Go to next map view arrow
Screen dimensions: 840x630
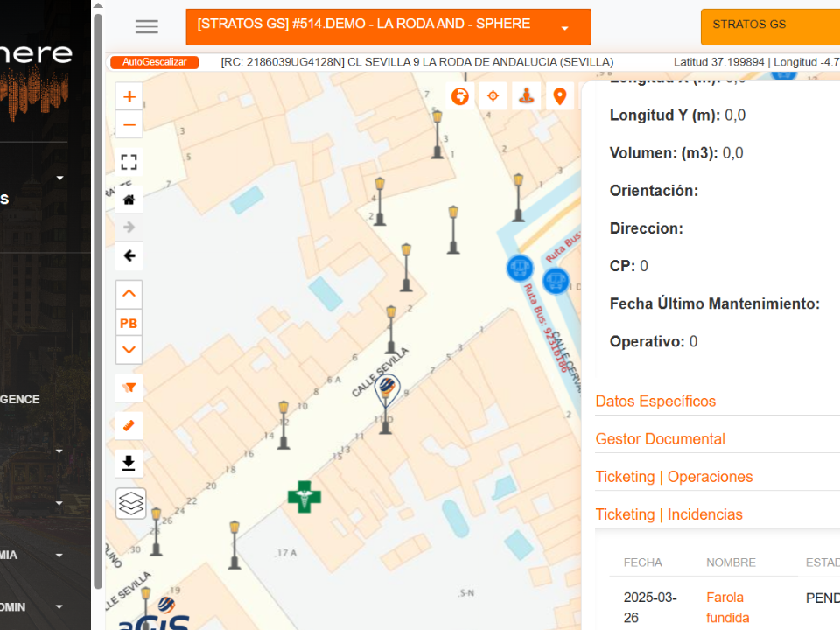[x=129, y=227]
